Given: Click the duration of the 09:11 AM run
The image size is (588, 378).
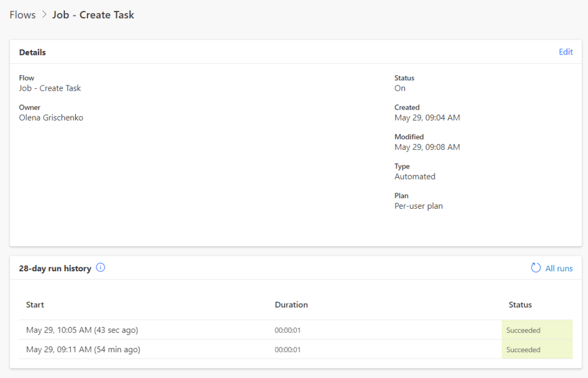Looking at the screenshot, I should 288,350.
